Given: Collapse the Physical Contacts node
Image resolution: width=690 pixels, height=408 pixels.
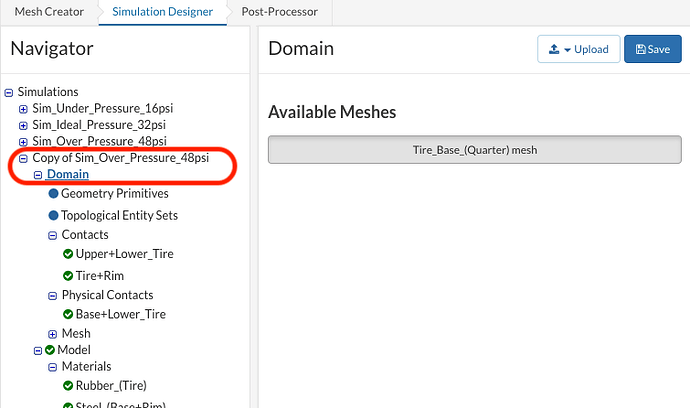Looking at the screenshot, I should pyautogui.click(x=53, y=295).
